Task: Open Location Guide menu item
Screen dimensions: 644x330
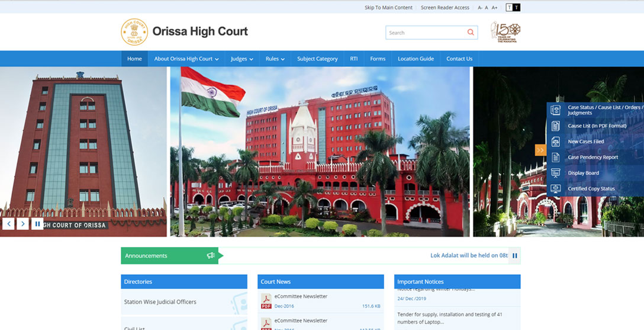Action: [416, 59]
